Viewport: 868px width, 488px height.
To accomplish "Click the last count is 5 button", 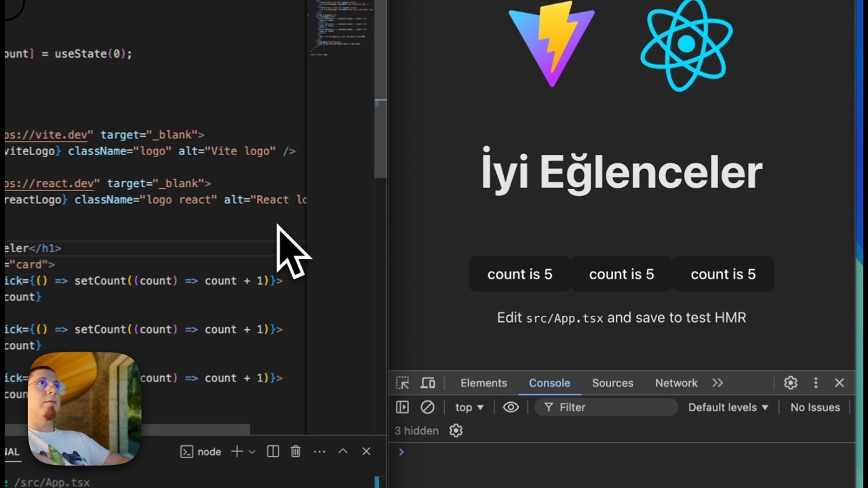I will (723, 274).
